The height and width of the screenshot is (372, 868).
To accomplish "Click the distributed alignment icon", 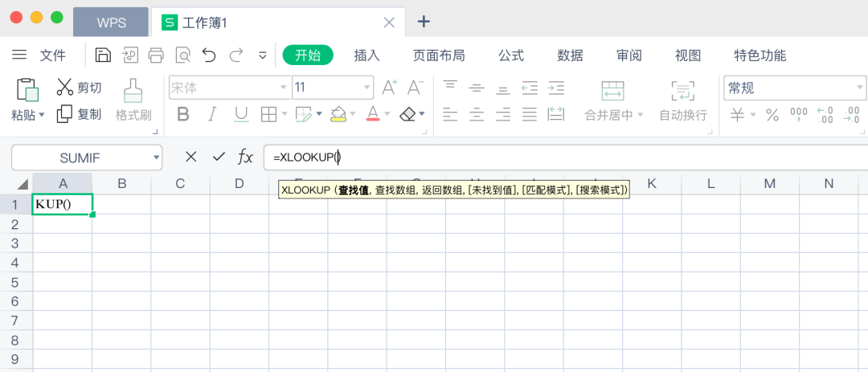I will tap(556, 115).
